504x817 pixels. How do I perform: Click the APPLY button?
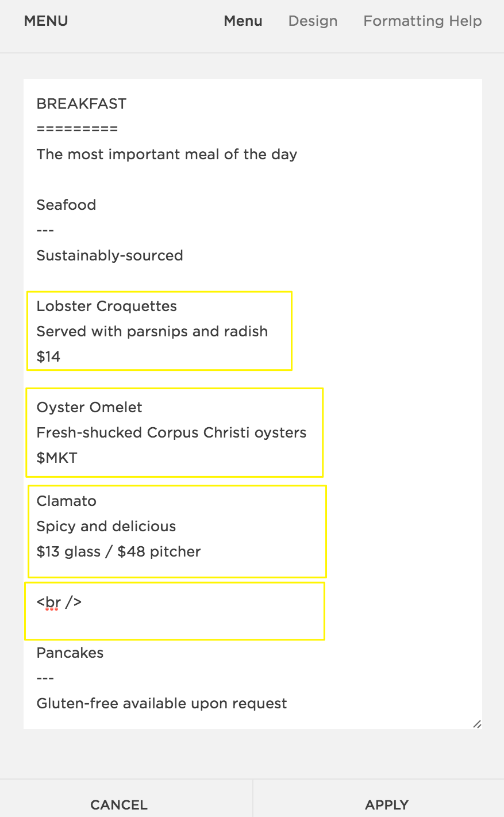point(387,804)
